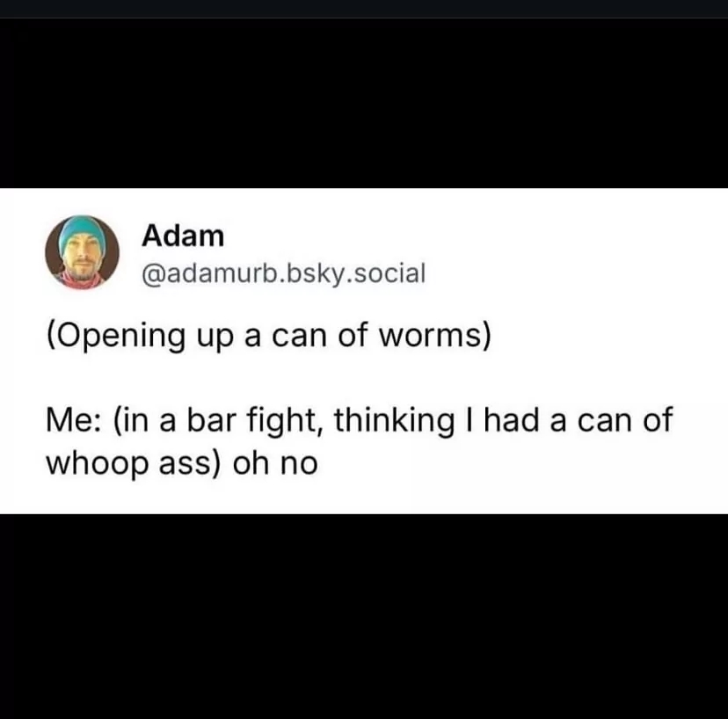Click the word 'thinking' in the post

(x=394, y=420)
